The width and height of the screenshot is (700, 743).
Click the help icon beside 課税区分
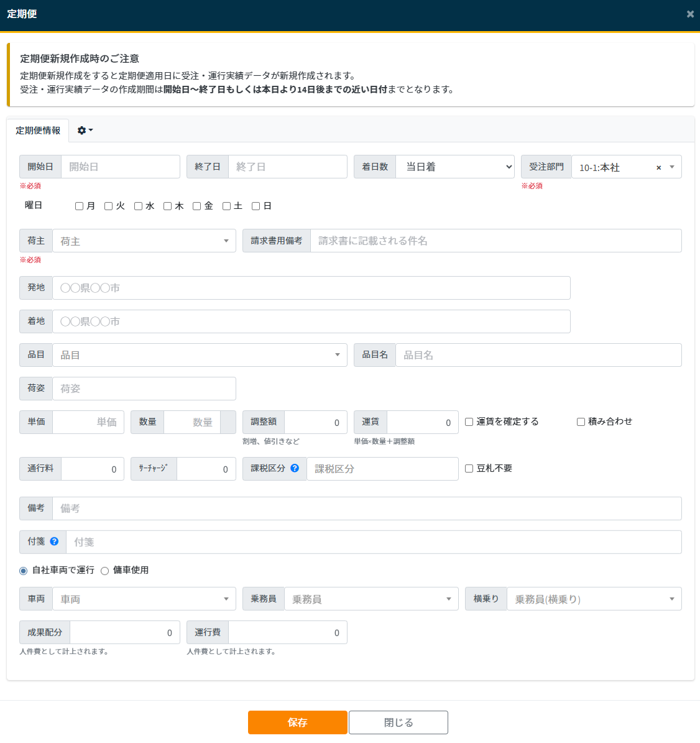coord(295,468)
